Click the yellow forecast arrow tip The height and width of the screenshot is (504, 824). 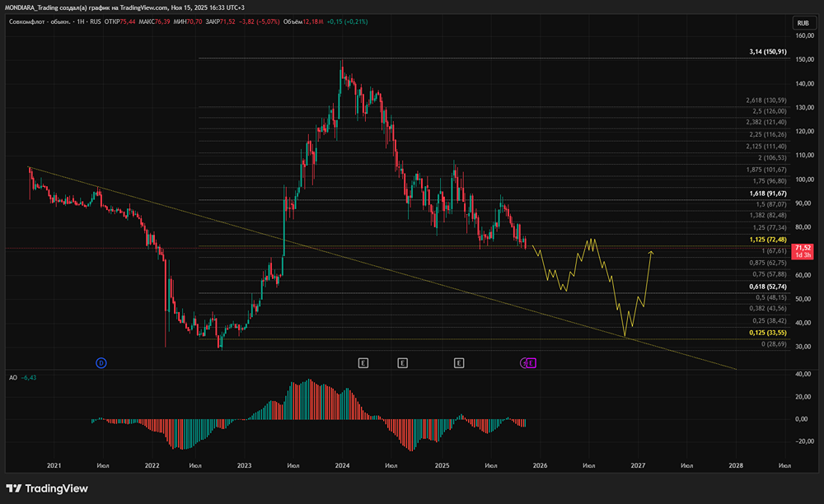(x=651, y=251)
